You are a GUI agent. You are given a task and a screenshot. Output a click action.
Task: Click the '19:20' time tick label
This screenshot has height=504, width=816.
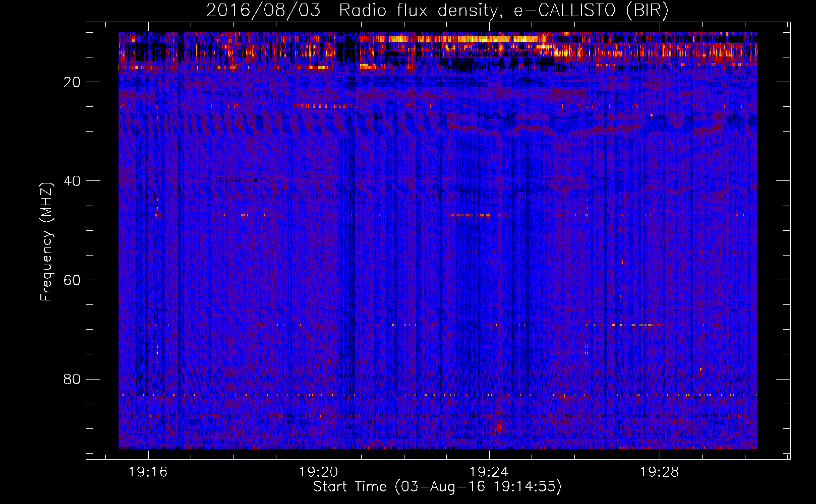point(319,472)
